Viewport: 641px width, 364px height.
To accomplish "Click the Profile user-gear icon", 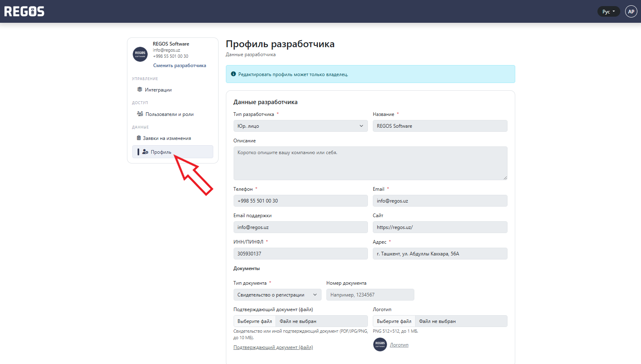I will [145, 152].
